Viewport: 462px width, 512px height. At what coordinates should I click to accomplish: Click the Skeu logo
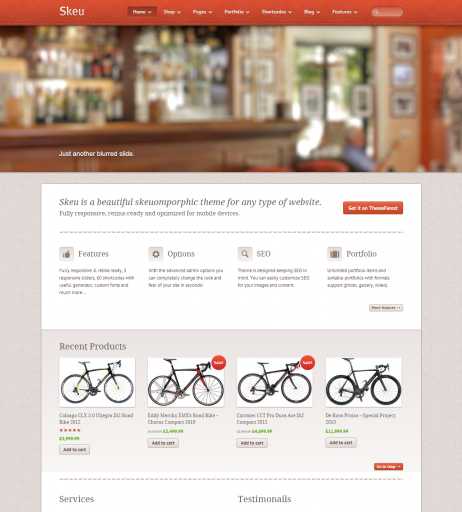point(72,11)
